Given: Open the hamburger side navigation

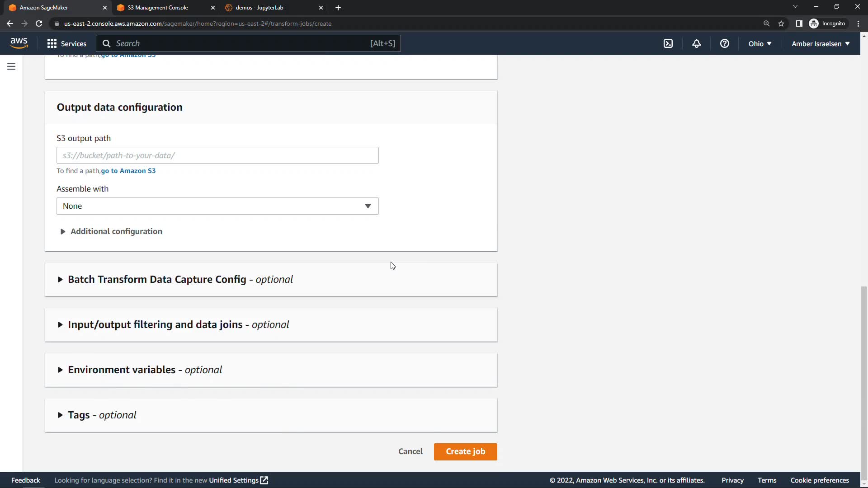Looking at the screenshot, I should pos(11,66).
